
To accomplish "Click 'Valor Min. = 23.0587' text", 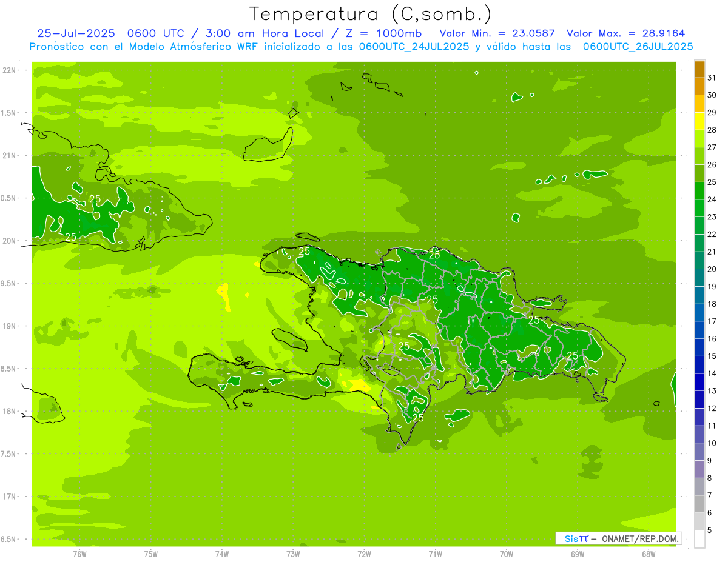I will pos(497,33).
